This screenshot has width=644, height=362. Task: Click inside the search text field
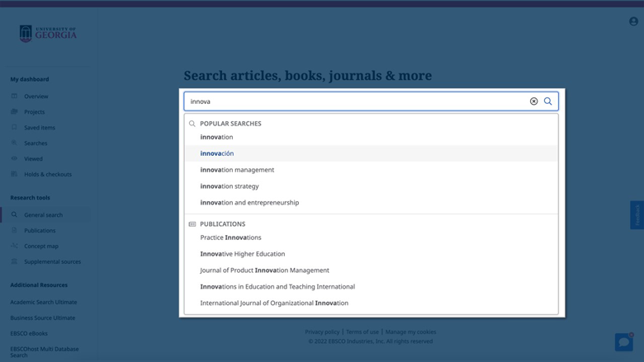[355, 101]
